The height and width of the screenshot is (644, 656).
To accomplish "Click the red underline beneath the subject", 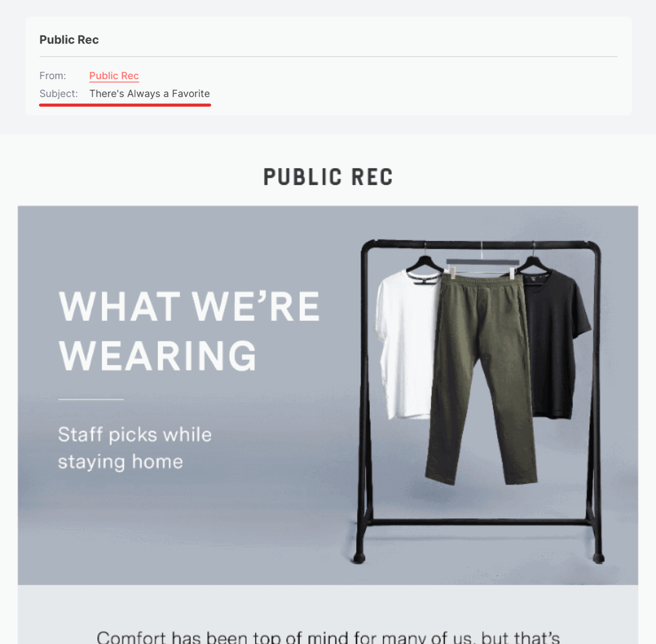I will click(x=125, y=104).
